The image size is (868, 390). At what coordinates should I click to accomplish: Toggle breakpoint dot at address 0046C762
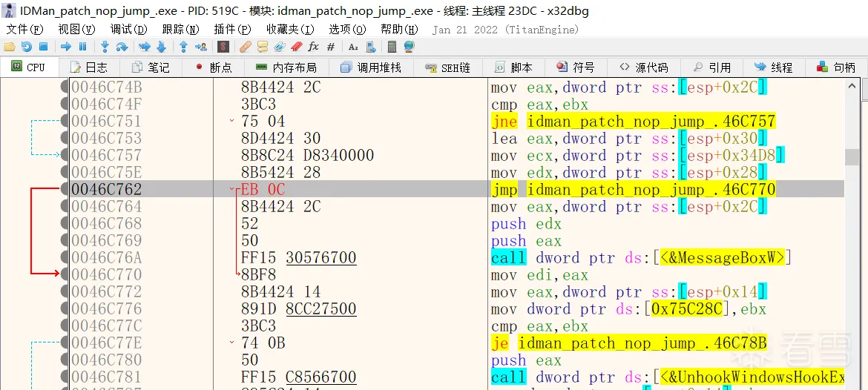(65, 190)
